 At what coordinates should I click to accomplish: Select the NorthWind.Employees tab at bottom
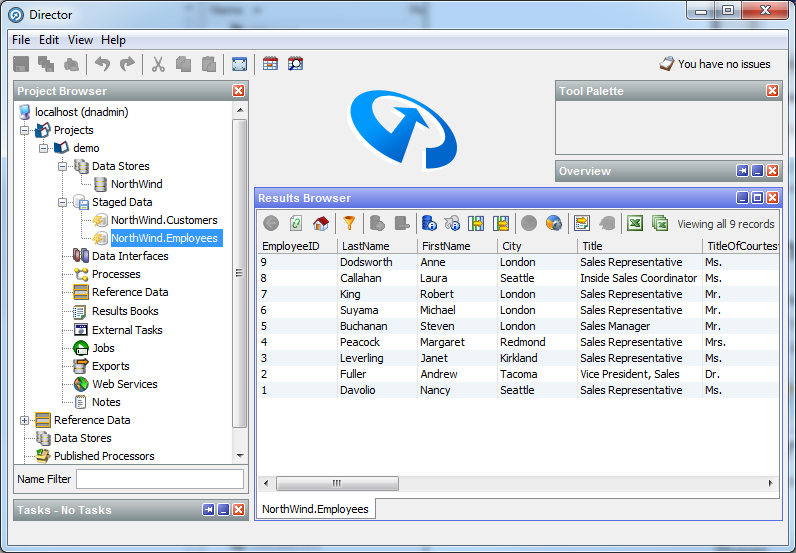pyautogui.click(x=315, y=509)
